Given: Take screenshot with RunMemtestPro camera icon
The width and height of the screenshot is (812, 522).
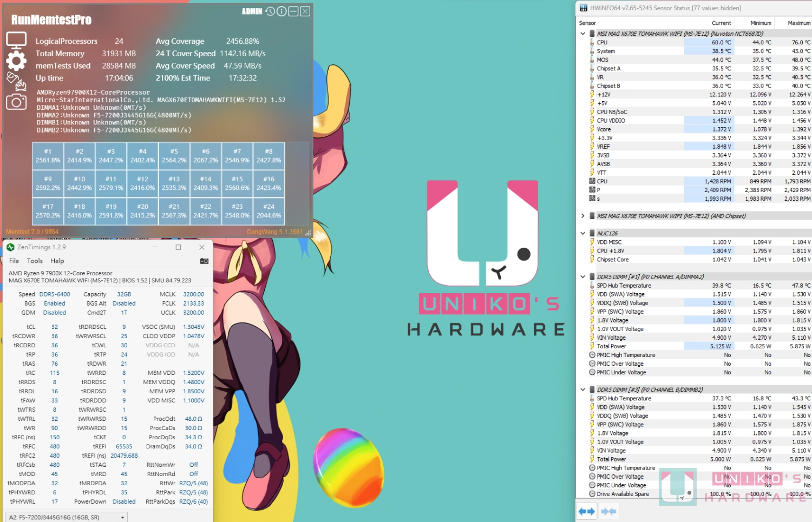Looking at the screenshot, I should tap(16, 102).
